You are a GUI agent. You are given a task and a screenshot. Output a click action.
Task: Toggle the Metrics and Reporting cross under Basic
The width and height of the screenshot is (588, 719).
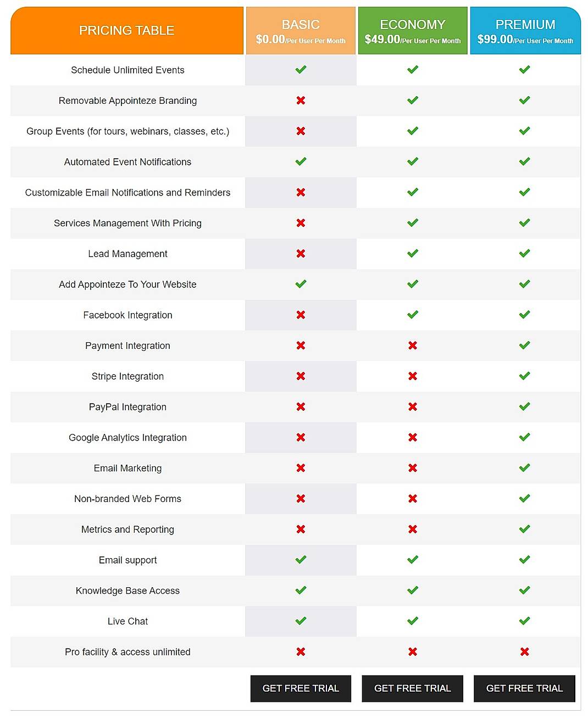pyautogui.click(x=300, y=529)
